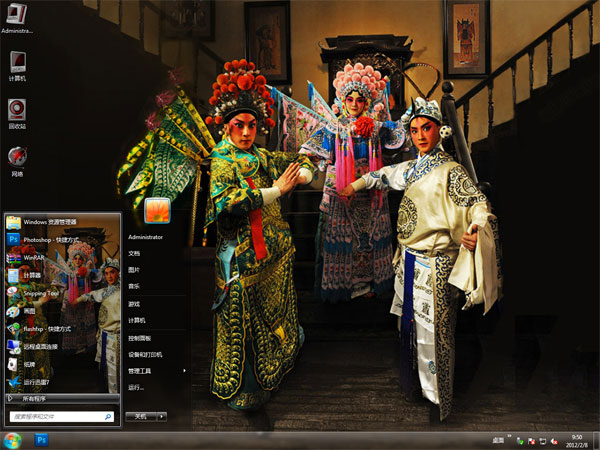Open 音乐 music in Start menu

click(x=134, y=286)
